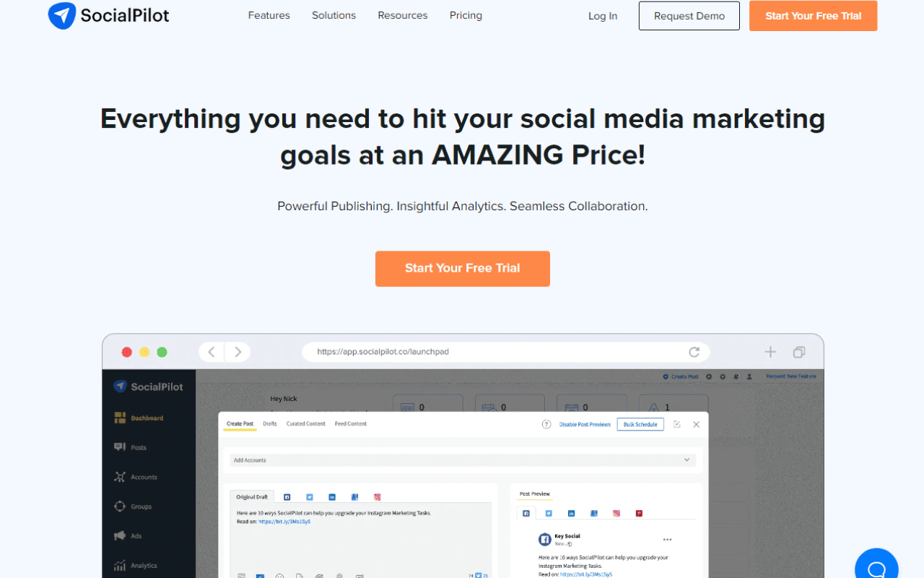Select the Facebook tab beside Original Draft
Viewport: 924px width, 578px height.
coord(287,497)
